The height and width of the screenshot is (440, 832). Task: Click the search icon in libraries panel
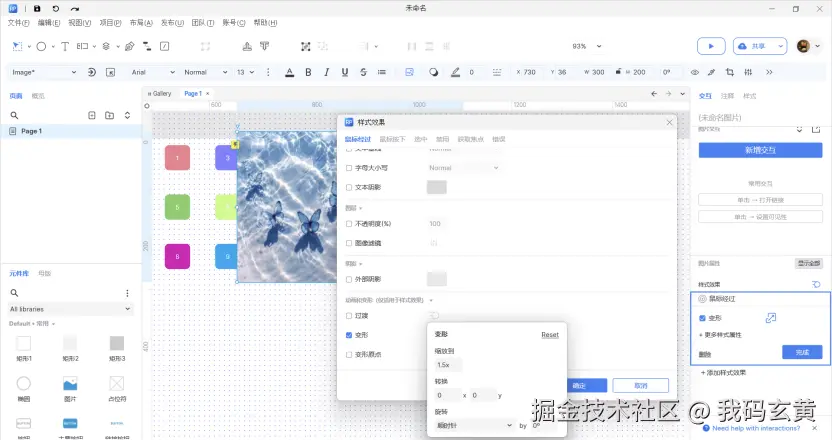pos(14,293)
